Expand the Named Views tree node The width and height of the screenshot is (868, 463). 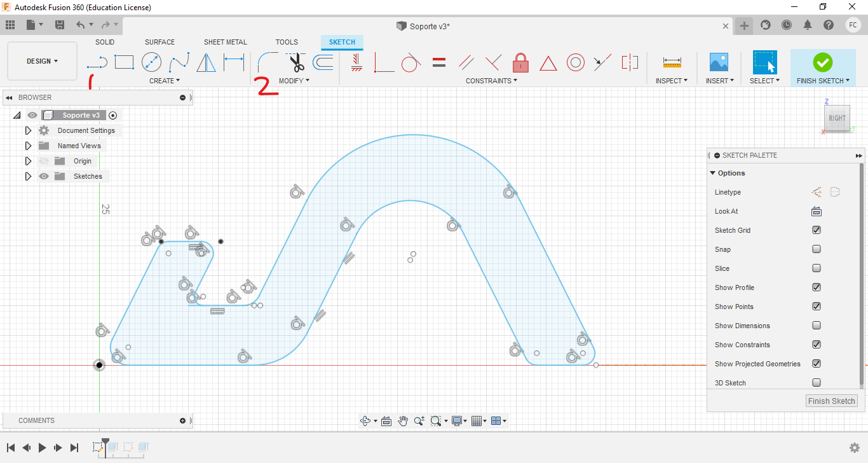28,146
